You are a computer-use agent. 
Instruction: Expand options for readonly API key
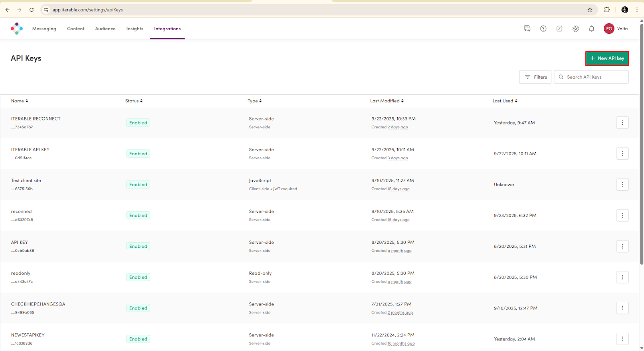(622, 277)
